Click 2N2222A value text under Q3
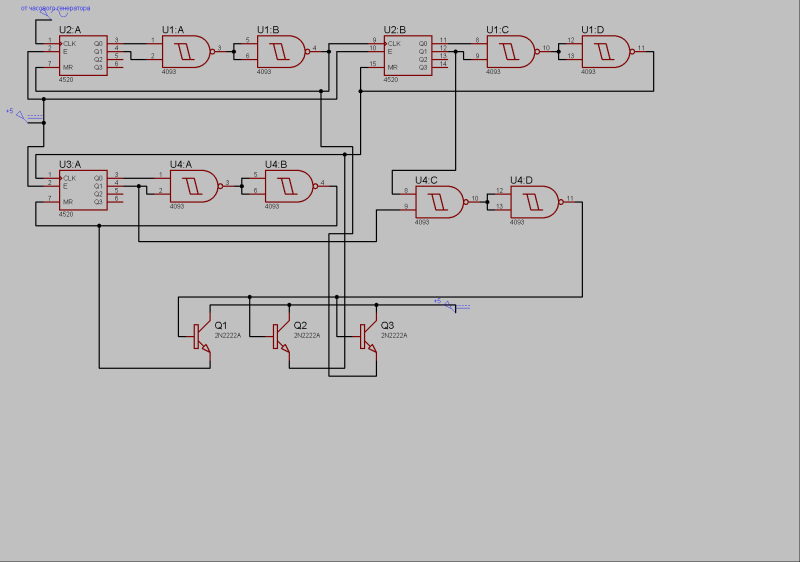 click(x=394, y=336)
